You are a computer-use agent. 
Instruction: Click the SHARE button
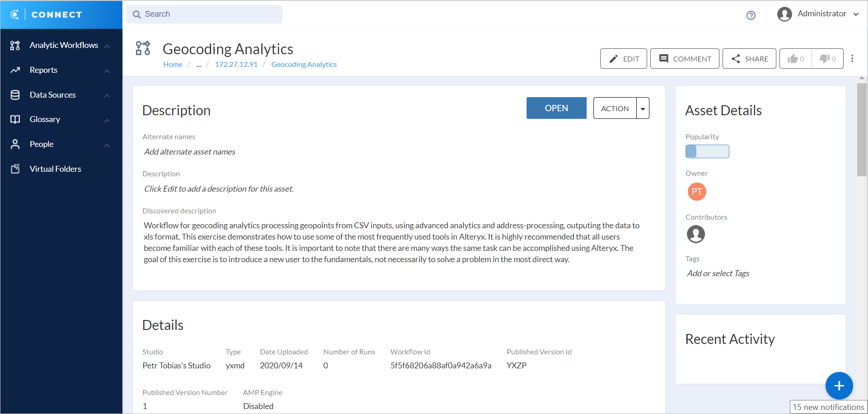tap(749, 59)
